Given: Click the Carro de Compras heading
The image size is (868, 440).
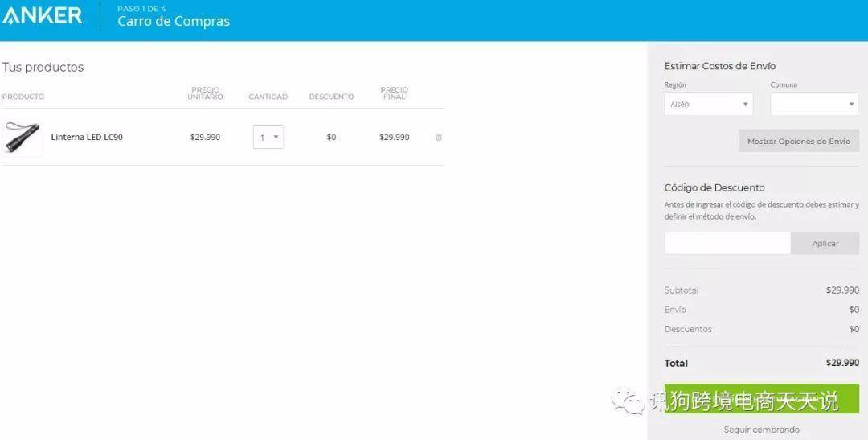Looking at the screenshot, I should (174, 22).
